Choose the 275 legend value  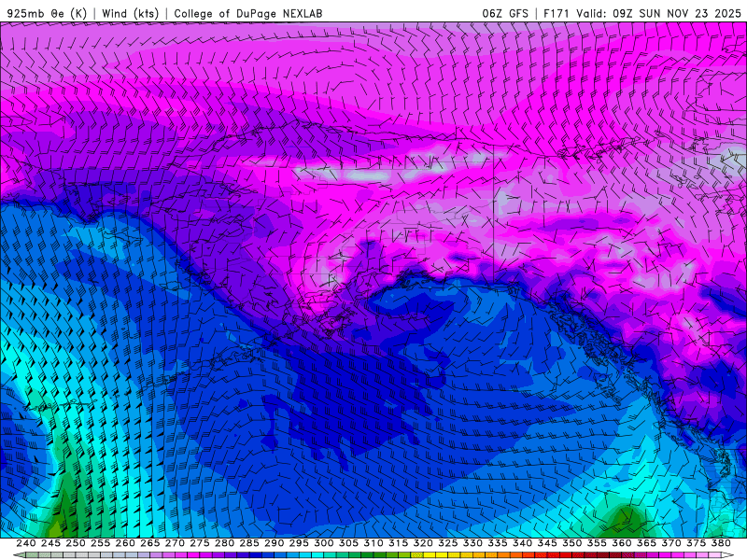200,543
